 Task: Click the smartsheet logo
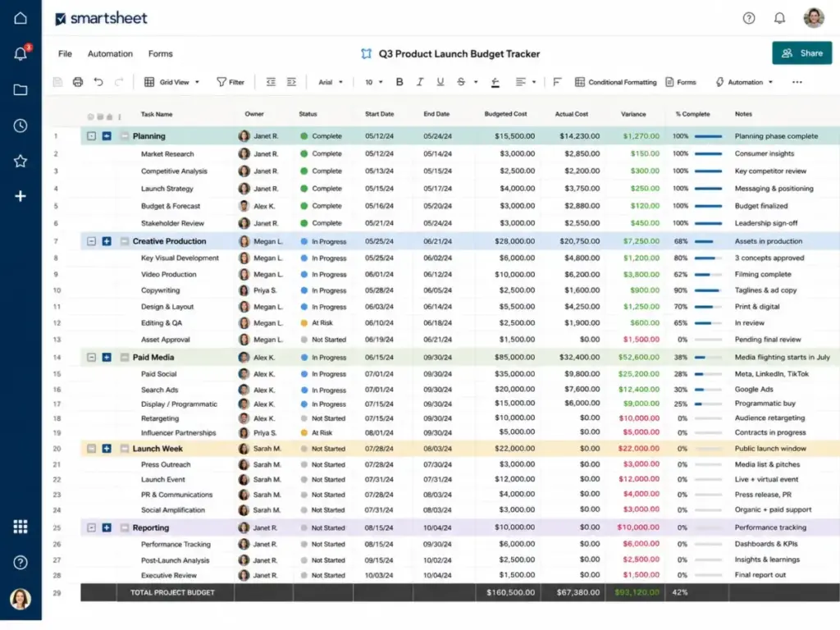(101, 18)
